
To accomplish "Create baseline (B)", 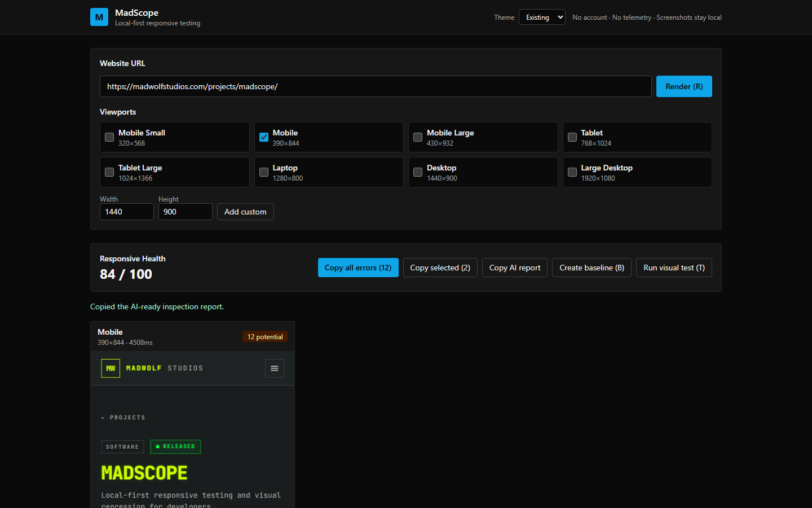I will 592,268.
